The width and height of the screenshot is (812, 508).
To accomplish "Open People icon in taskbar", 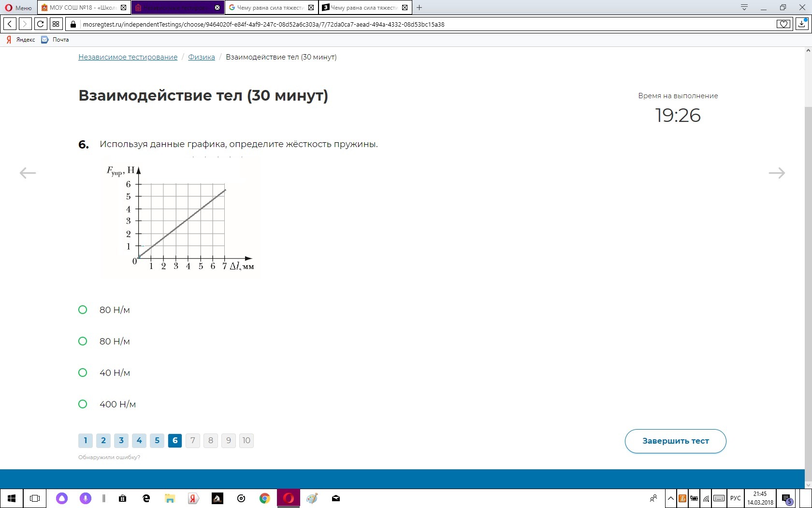I will (x=653, y=498).
